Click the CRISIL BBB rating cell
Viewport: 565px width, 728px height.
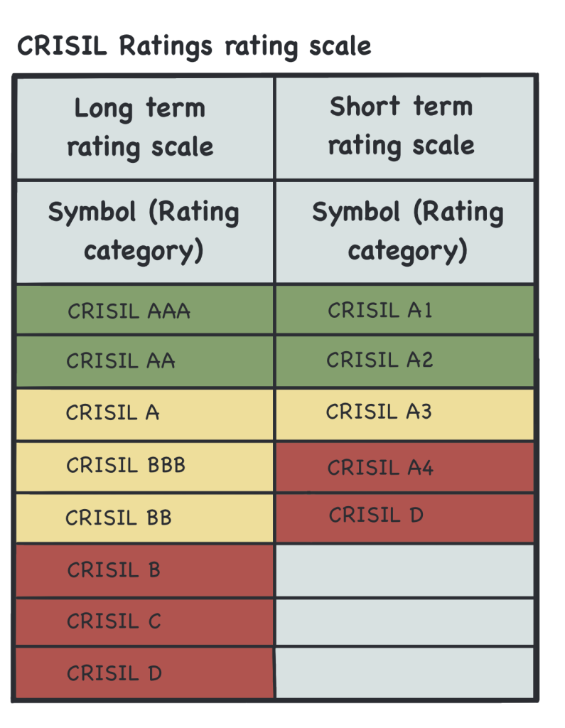144,466
